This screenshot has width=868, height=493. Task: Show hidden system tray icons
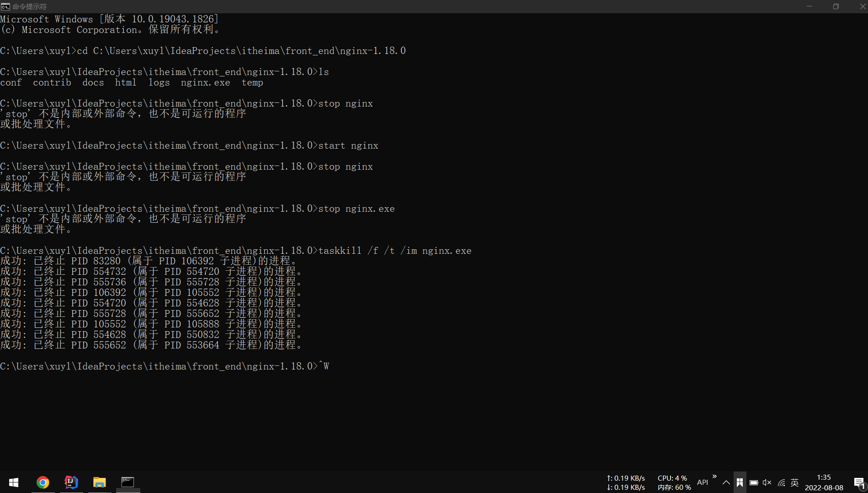pos(726,482)
